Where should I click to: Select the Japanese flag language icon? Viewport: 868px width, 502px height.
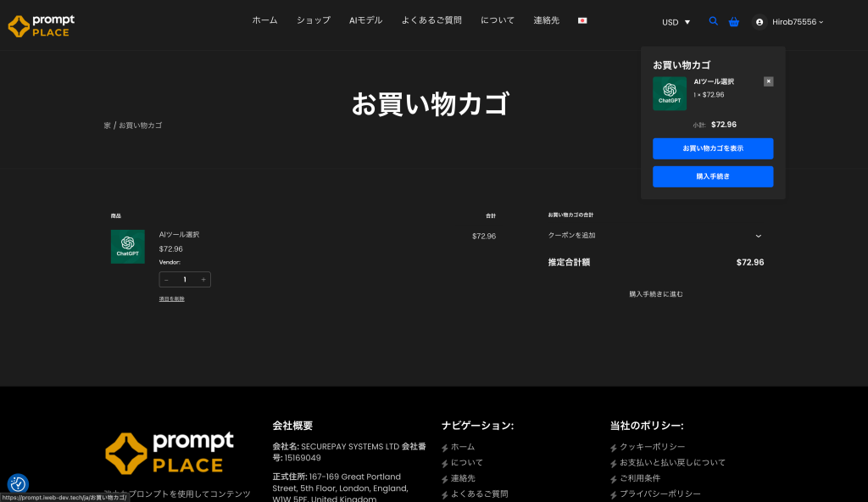(x=582, y=20)
